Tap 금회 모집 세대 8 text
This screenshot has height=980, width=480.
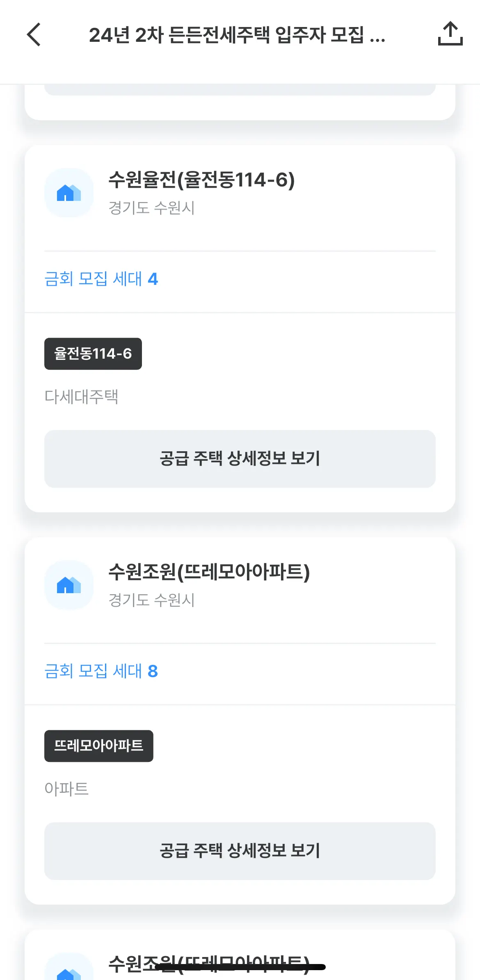(x=101, y=671)
